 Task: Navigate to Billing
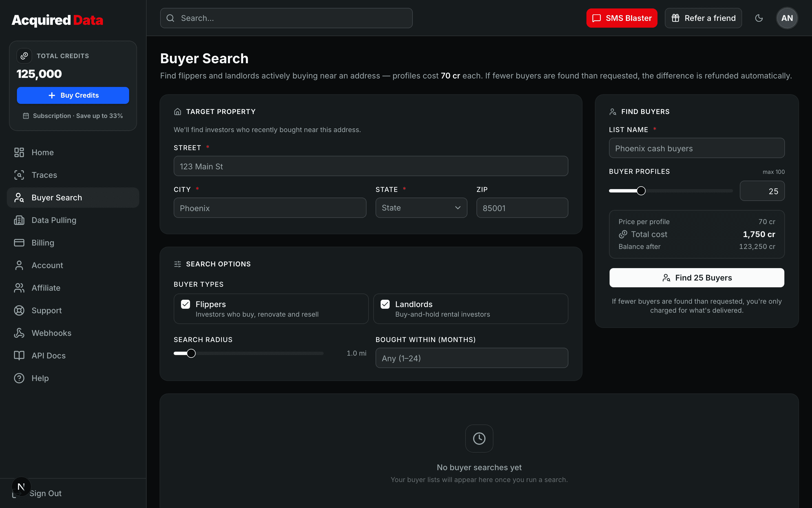coord(73,243)
